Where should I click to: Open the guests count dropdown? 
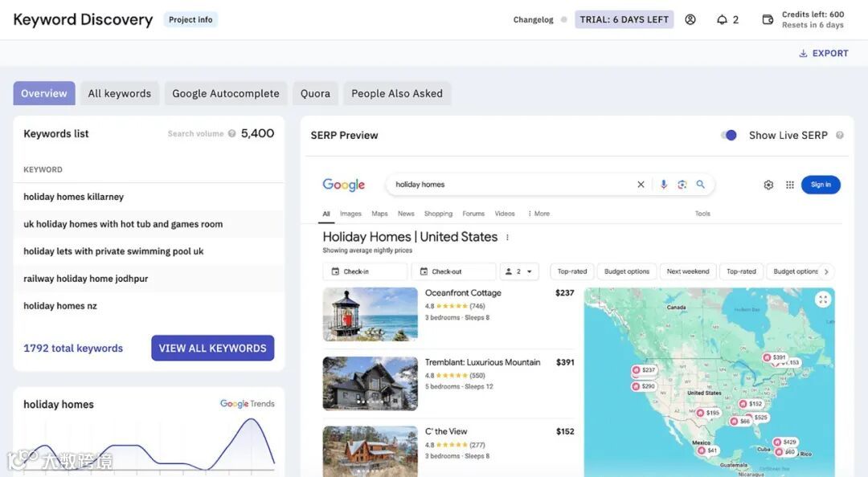point(519,271)
